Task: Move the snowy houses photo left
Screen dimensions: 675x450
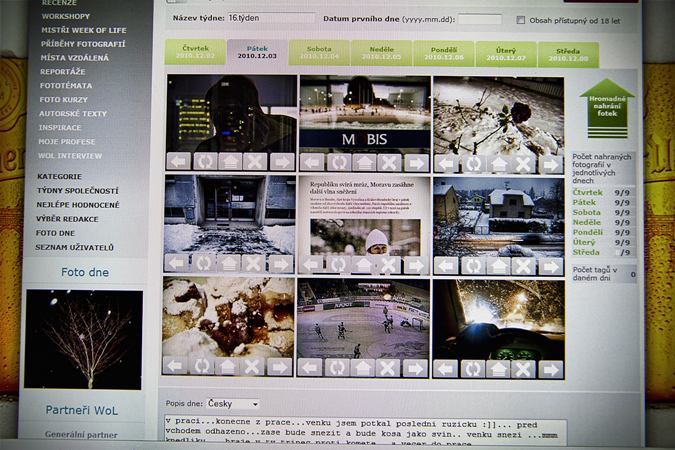Action: pos(446,266)
